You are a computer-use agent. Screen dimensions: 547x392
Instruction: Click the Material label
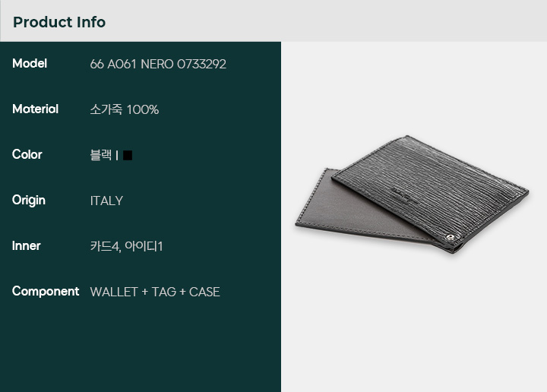click(x=35, y=109)
